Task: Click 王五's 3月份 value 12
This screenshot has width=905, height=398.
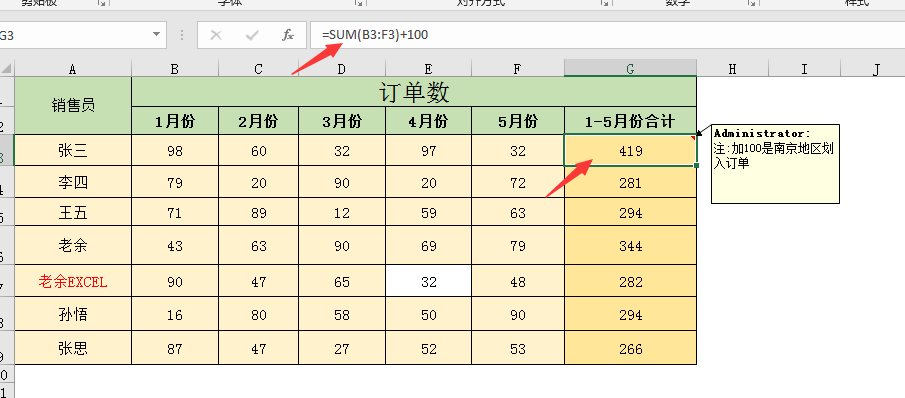Action: (x=342, y=212)
